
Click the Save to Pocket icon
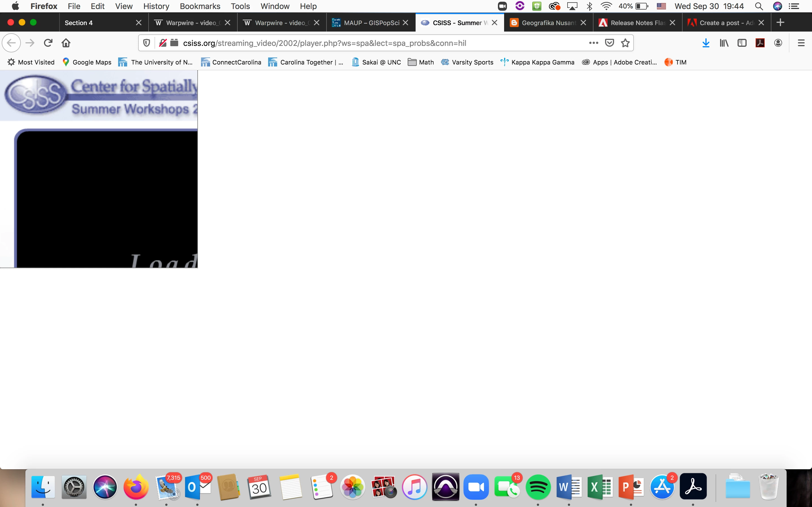pyautogui.click(x=609, y=43)
